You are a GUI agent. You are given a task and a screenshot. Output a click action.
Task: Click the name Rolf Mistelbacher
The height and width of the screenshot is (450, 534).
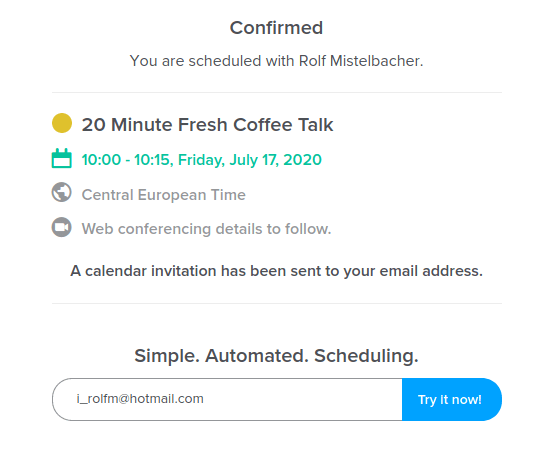[361, 61]
